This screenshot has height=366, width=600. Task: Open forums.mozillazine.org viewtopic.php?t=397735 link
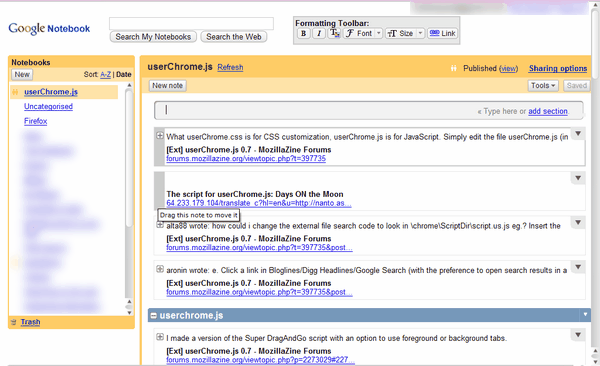(246, 158)
